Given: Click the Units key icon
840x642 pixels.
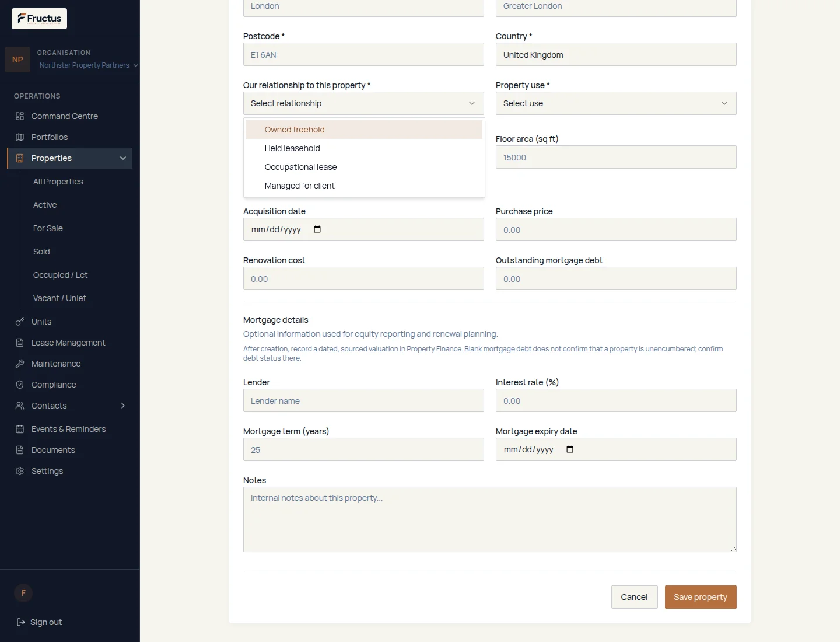Looking at the screenshot, I should point(20,322).
